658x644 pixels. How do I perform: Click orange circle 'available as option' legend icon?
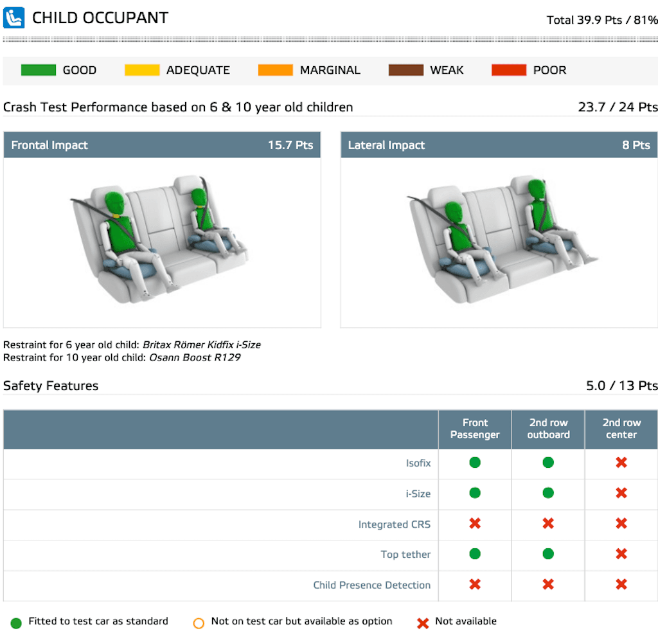coord(199,622)
